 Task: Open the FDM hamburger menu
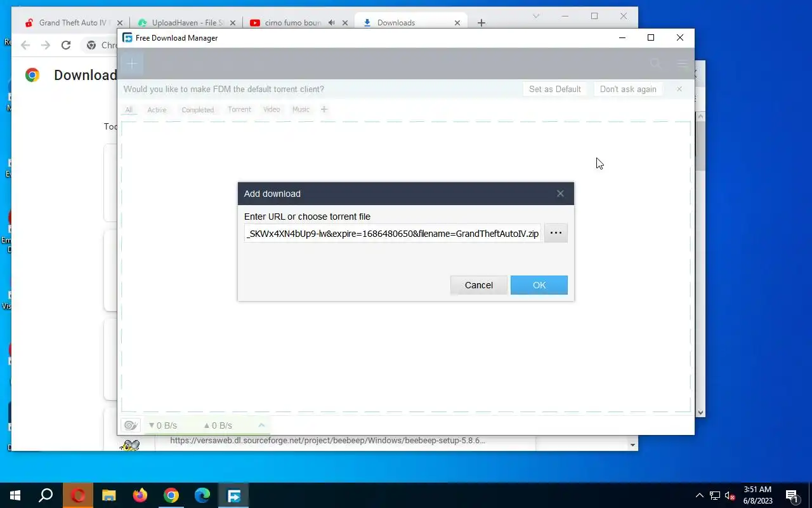[x=682, y=63]
